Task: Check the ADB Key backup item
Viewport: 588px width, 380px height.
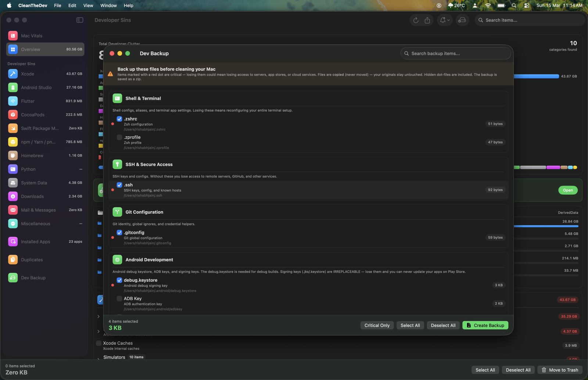Action: [119, 298]
